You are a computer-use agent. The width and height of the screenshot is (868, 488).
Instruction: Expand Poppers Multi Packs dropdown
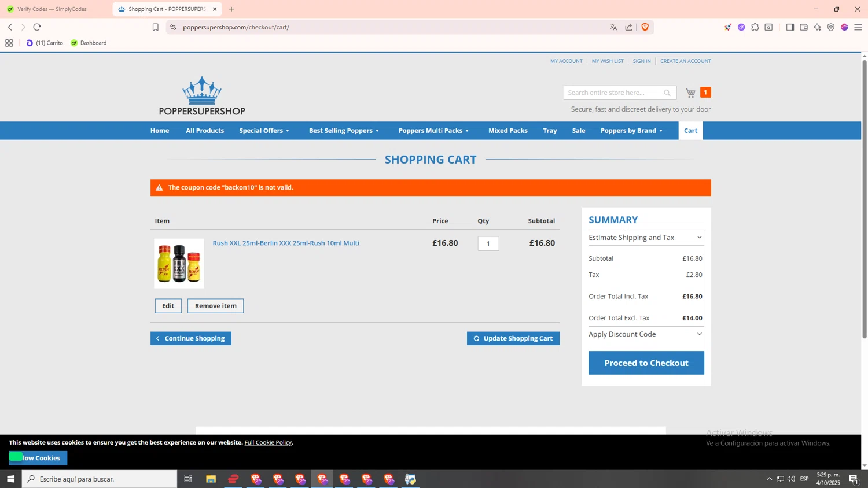pyautogui.click(x=433, y=131)
